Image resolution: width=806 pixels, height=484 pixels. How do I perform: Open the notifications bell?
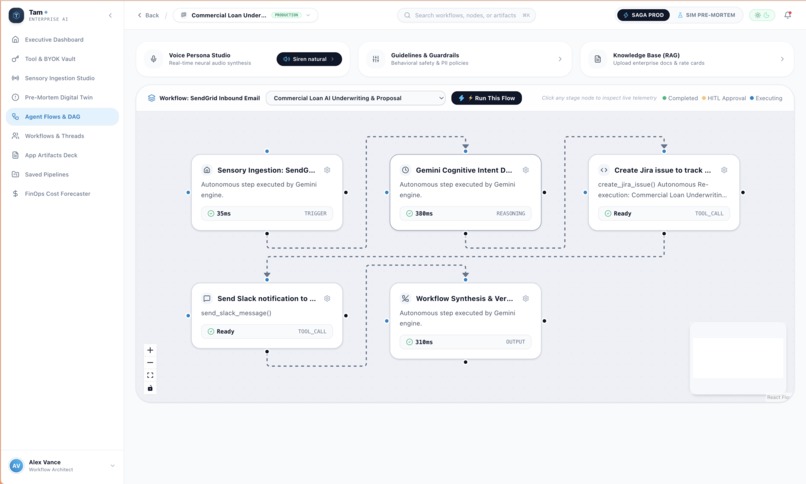[x=787, y=15]
